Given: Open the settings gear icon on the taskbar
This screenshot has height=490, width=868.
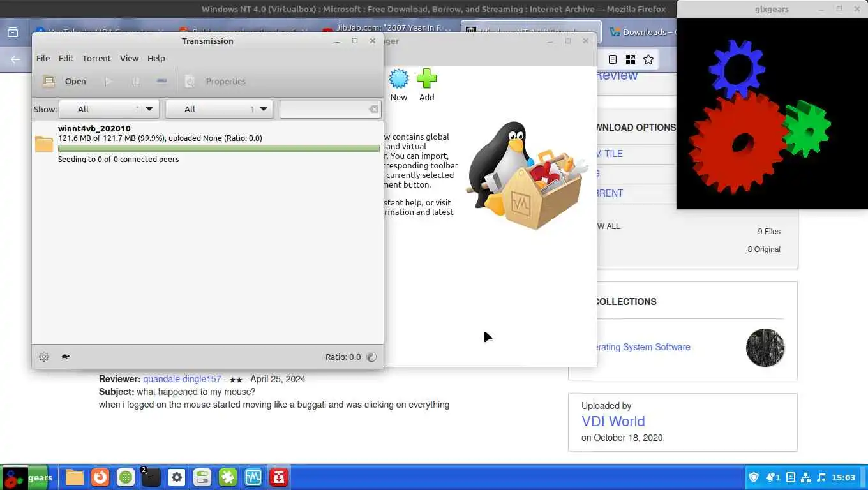Looking at the screenshot, I should (x=177, y=477).
